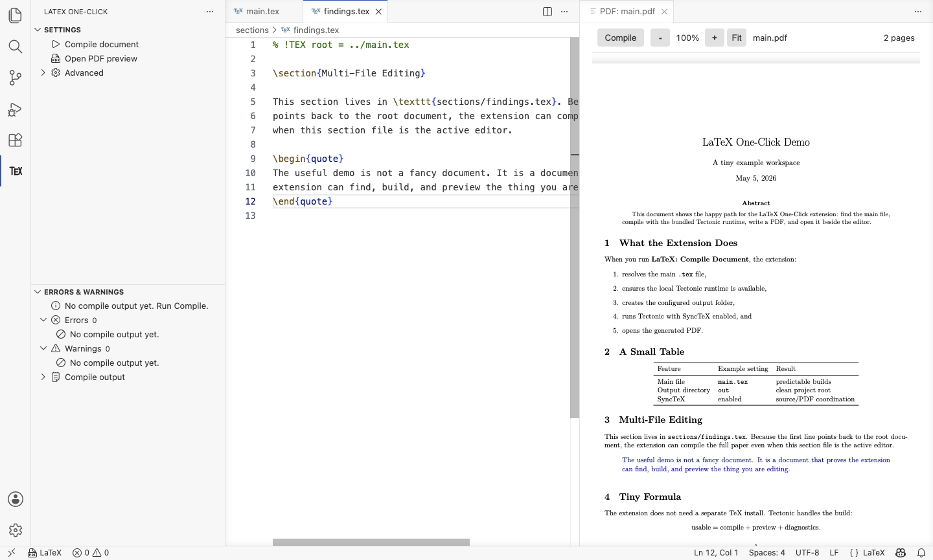
Task: Open the Source Control icon
Action: coord(16,78)
